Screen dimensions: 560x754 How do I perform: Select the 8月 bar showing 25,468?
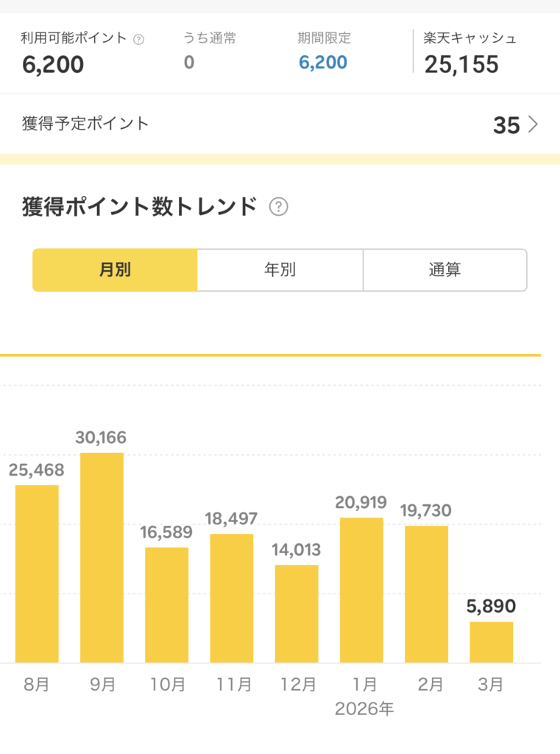[x=37, y=573]
